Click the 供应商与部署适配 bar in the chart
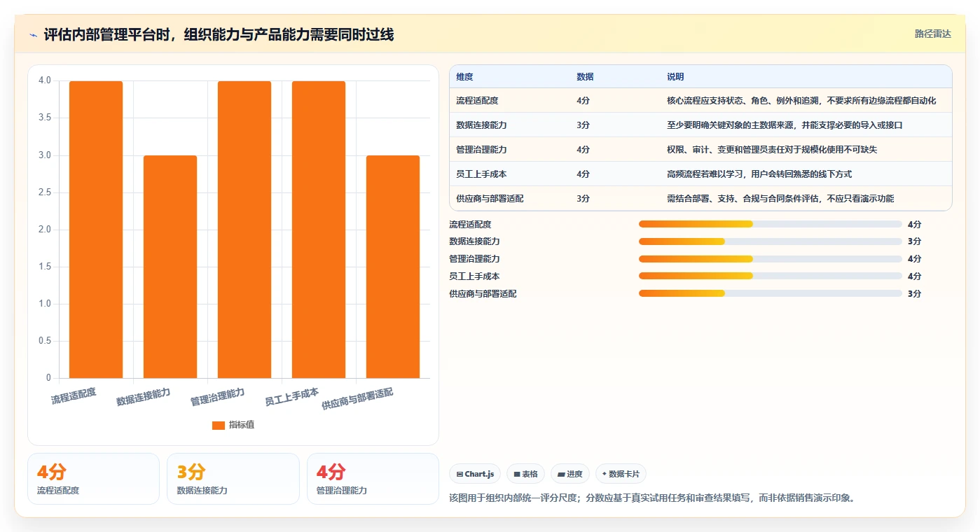 click(393, 267)
